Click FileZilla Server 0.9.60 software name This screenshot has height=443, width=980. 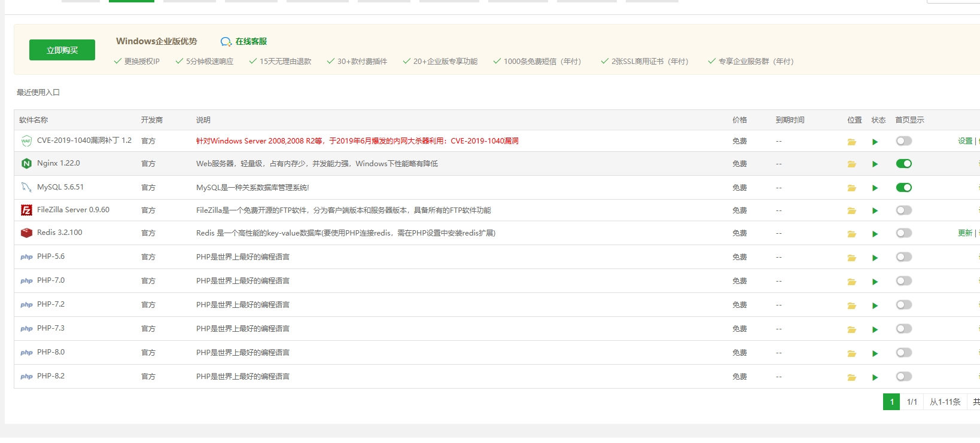(73, 210)
